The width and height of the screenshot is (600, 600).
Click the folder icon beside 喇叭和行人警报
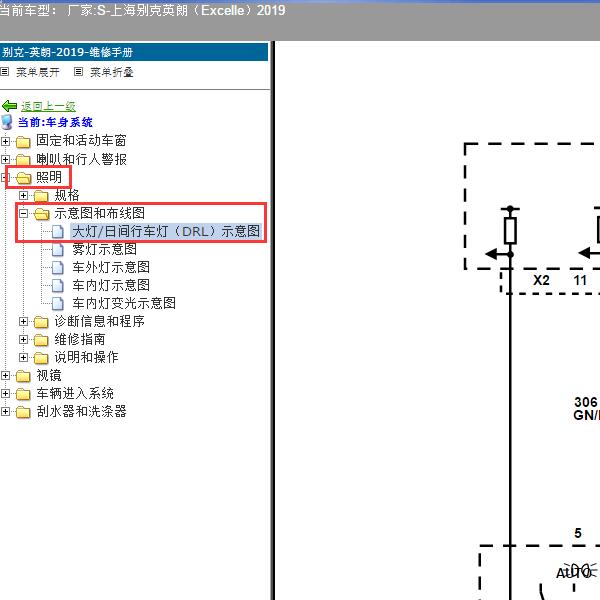(23, 160)
